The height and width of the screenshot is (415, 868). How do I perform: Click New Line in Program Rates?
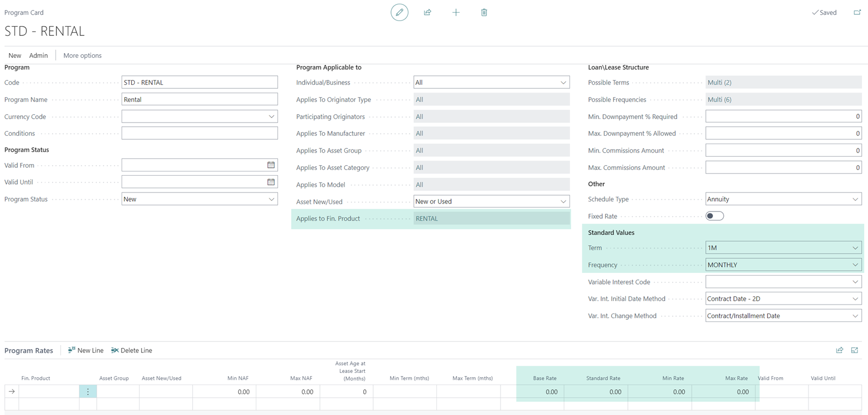[x=86, y=350]
